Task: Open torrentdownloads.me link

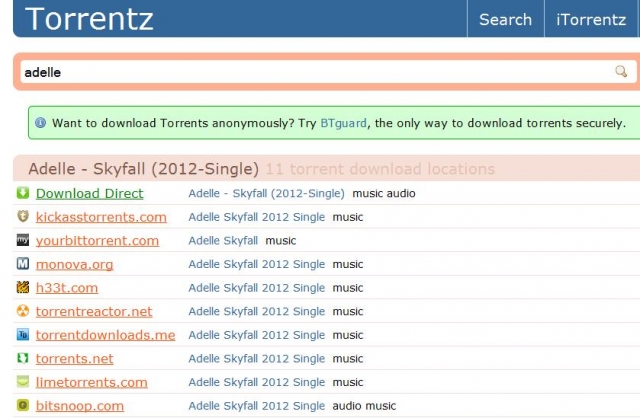Action: click(x=105, y=335)
